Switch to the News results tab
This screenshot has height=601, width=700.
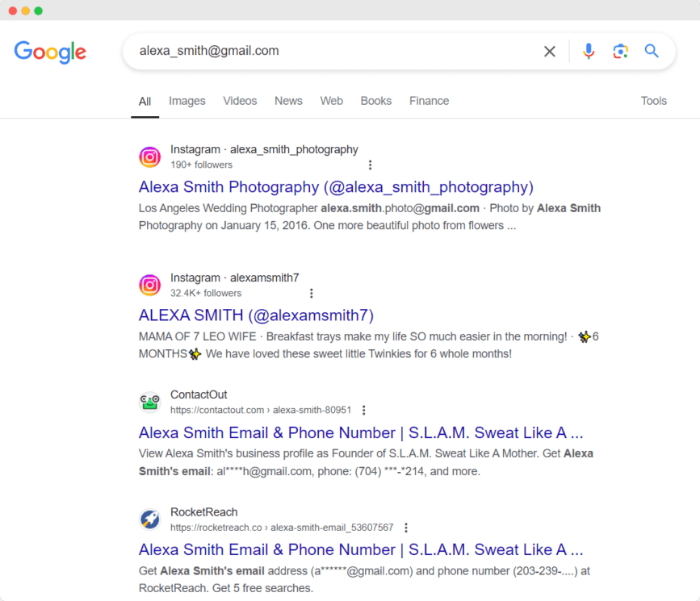pyautogui.click(x=288, y=101)
